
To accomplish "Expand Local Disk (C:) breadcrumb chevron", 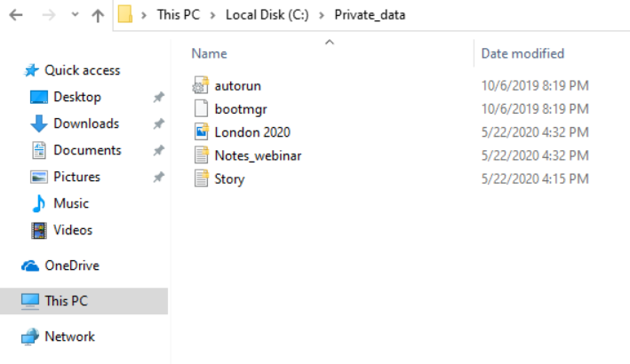I will point(324,15).
